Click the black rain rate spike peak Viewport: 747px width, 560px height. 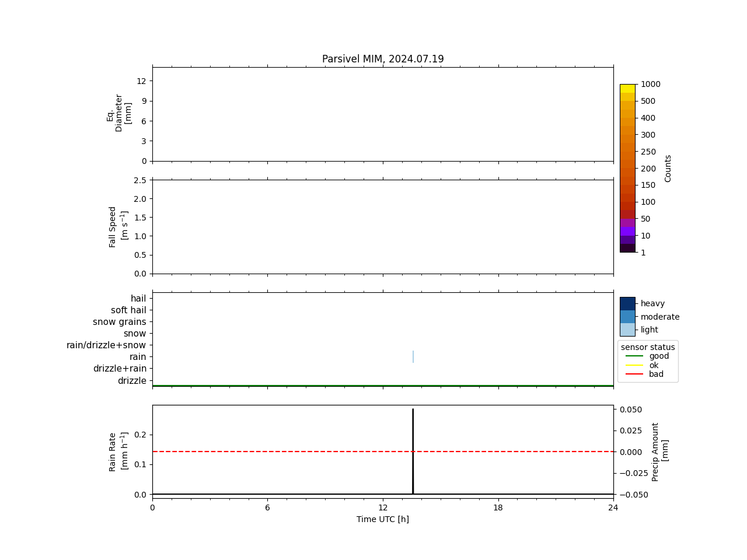click(x=413, y=410)
